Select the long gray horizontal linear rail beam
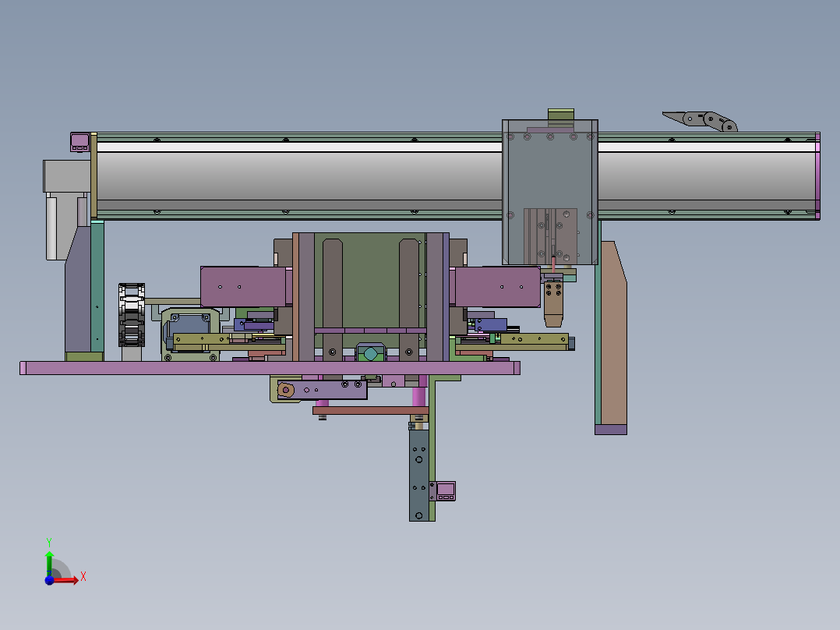This screenshot has height=630, width=840. 455,176
